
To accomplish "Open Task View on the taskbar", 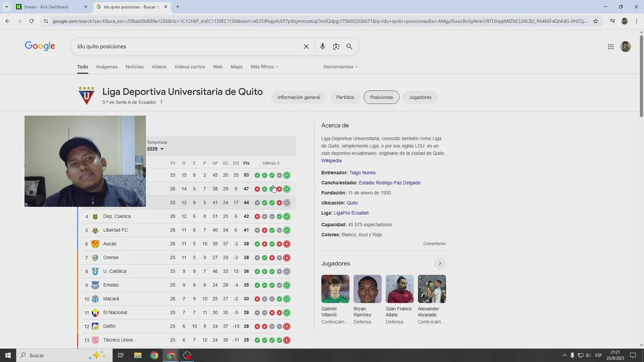I will point(121,355).
